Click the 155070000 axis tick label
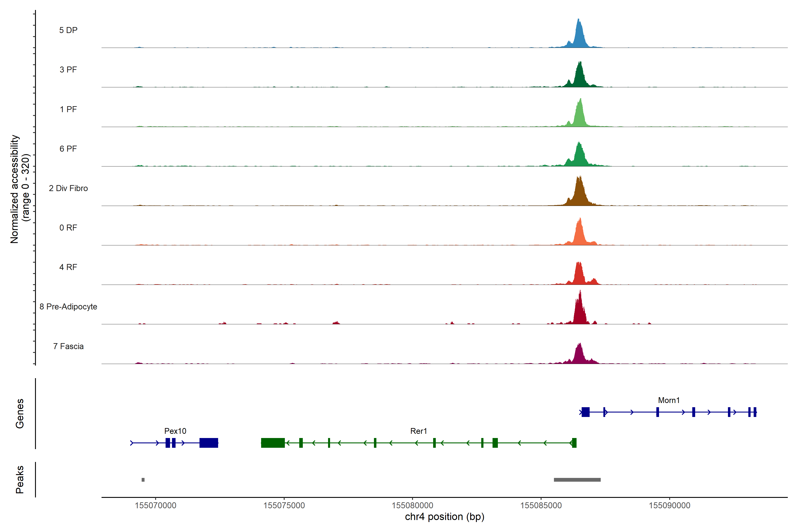 pos(155,506)
